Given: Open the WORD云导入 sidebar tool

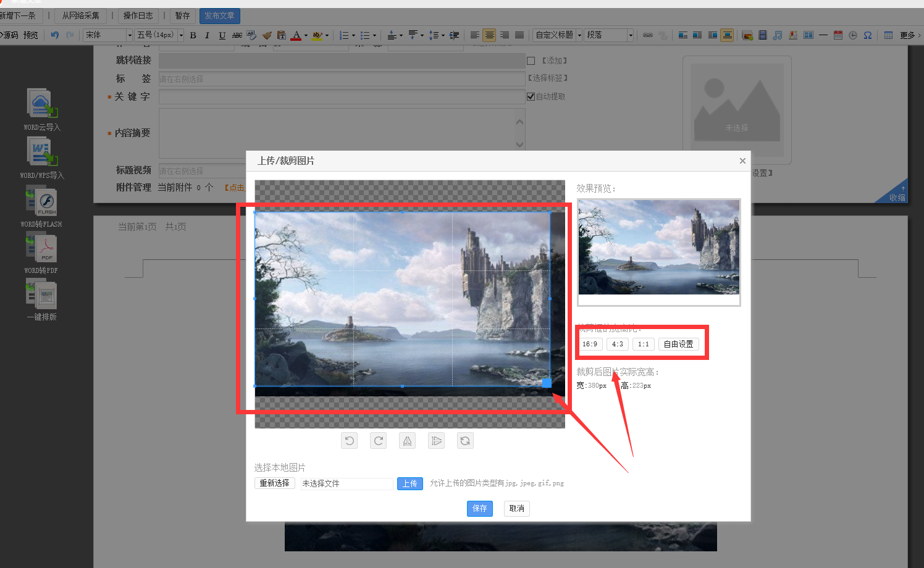Looking at the screenshot, I should (x=41, y=110).
